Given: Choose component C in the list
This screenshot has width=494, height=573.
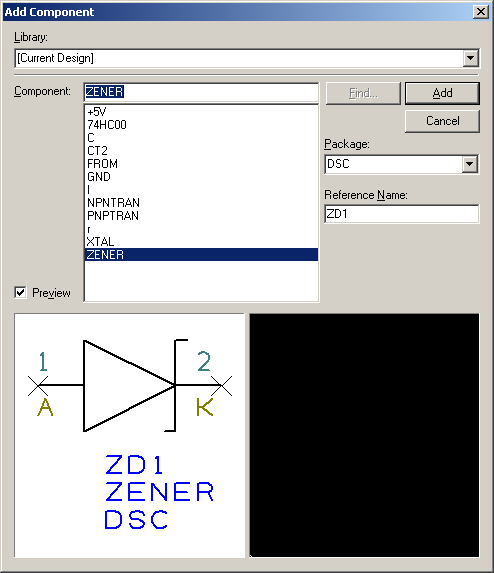Looking at the screenshot, I should click(201, 138).
